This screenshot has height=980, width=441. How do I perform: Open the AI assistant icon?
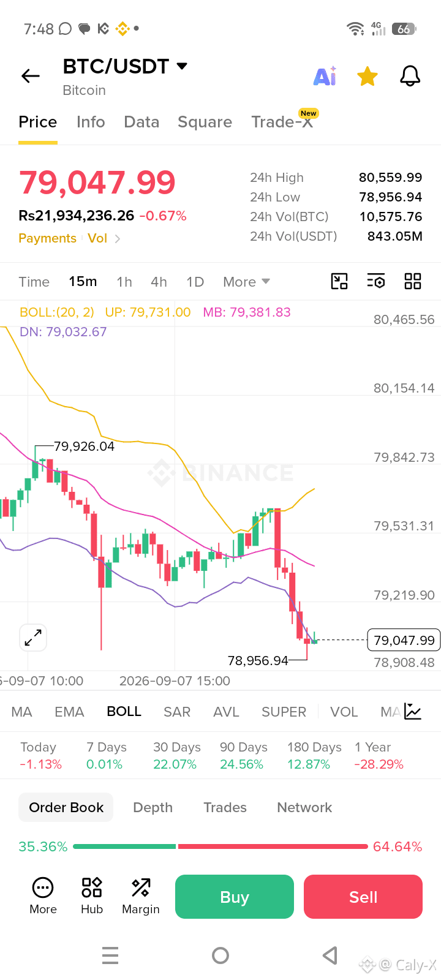(325, 76)
